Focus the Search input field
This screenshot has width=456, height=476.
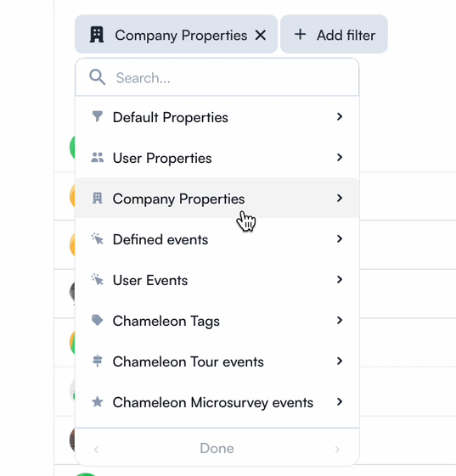tap(217, 77)
